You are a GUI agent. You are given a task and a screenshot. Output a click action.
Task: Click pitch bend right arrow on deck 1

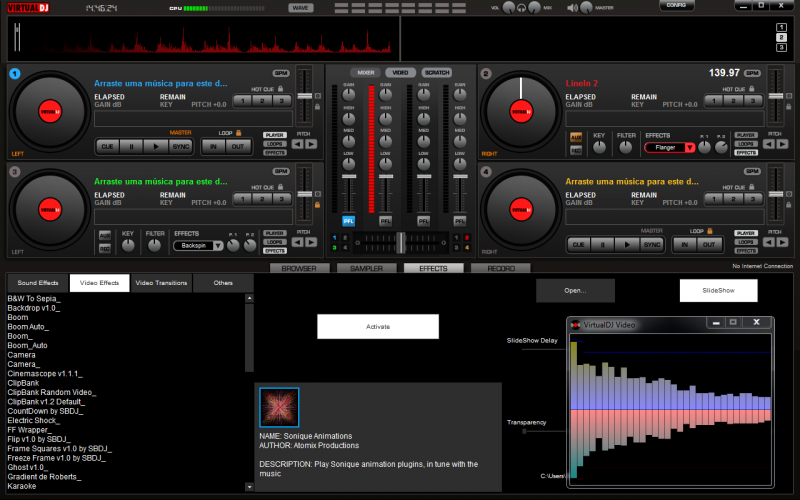point(311,144)
